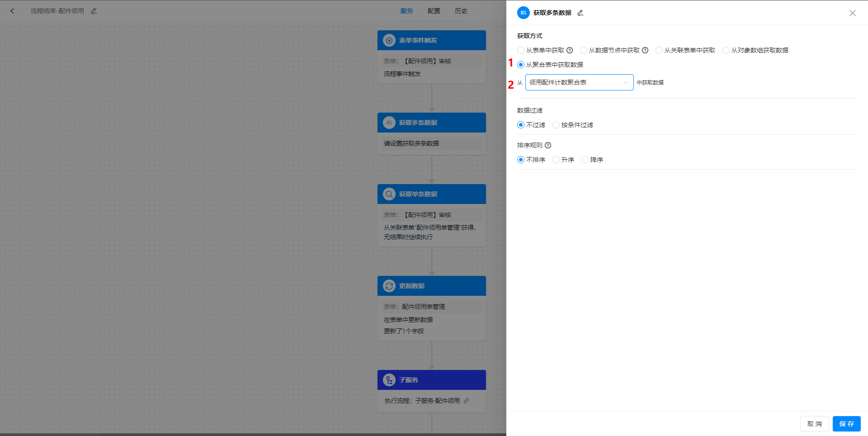Enable ascending sort by selecting 升序
The image size is (868, 436).
coord(557,160)
